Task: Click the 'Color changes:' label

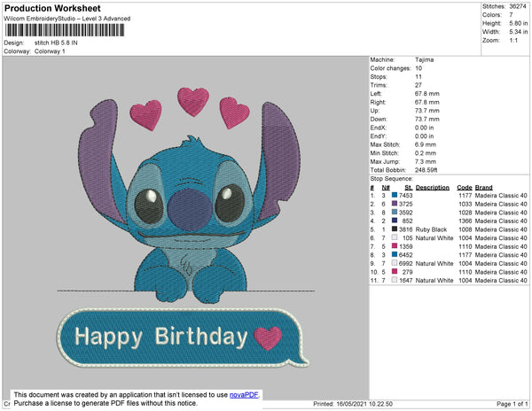Action: [x=390, y=68]
